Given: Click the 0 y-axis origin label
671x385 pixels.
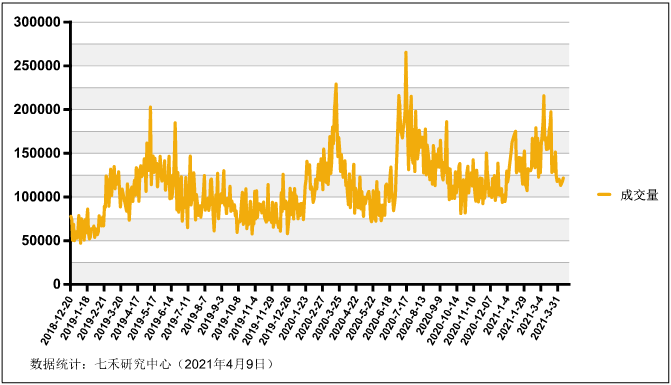Looking at the screenshot, I should click(57, 284).
